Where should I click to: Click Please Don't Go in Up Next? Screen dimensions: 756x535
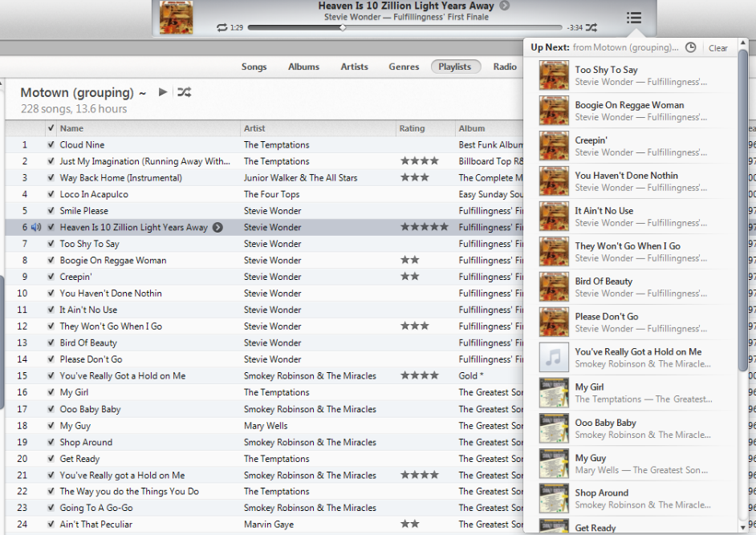(x=631, y=322)
